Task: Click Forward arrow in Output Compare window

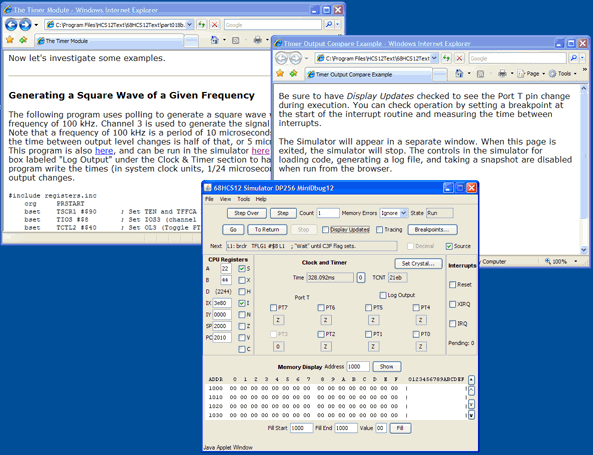Action: click(x=295, y=58)
